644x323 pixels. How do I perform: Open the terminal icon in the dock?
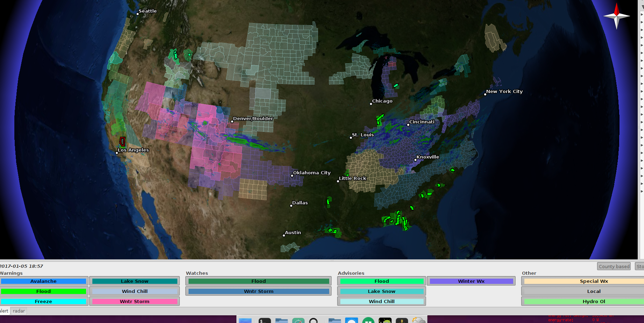(264, 321)
